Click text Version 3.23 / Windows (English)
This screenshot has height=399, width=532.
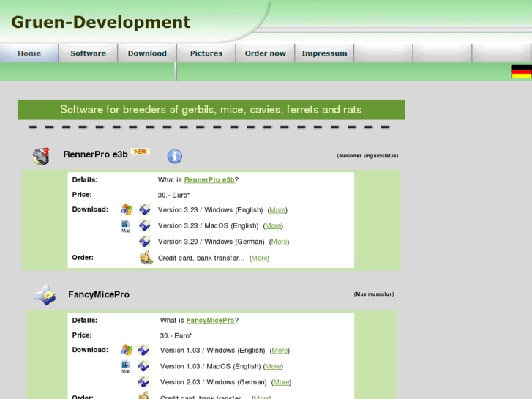[210, 210]
